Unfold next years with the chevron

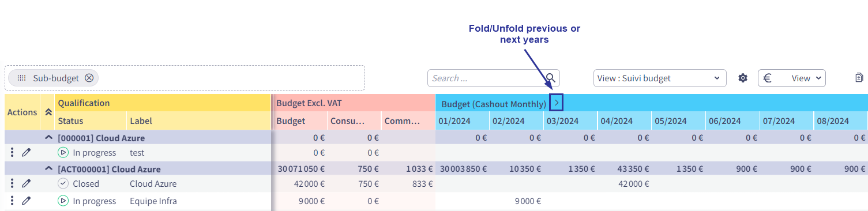556,103
